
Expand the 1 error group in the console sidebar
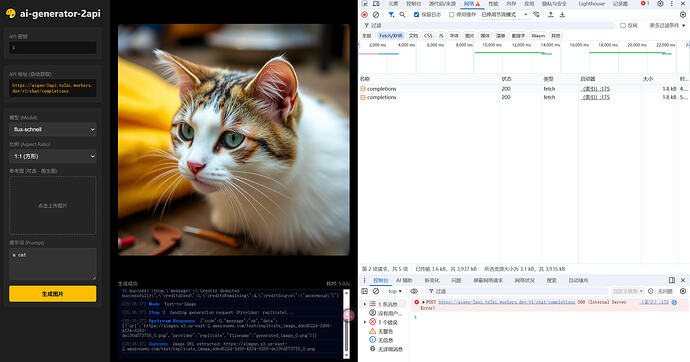coord(365,322)
